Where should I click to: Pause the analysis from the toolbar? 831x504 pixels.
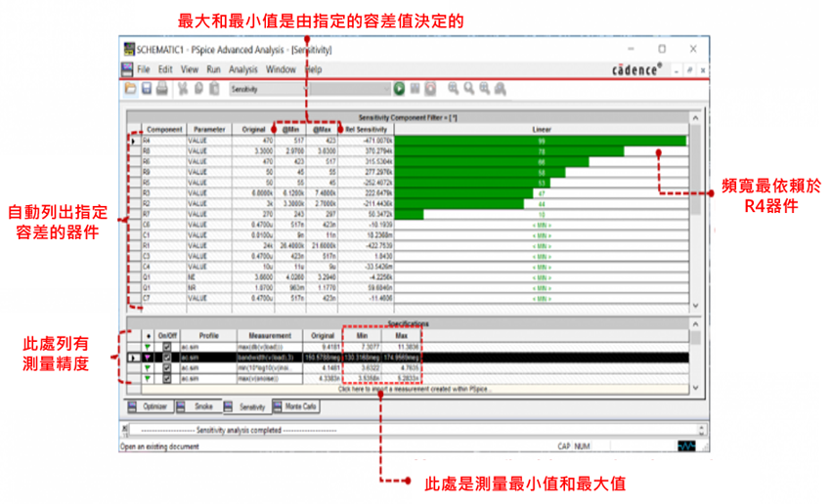tap(415, 89)
